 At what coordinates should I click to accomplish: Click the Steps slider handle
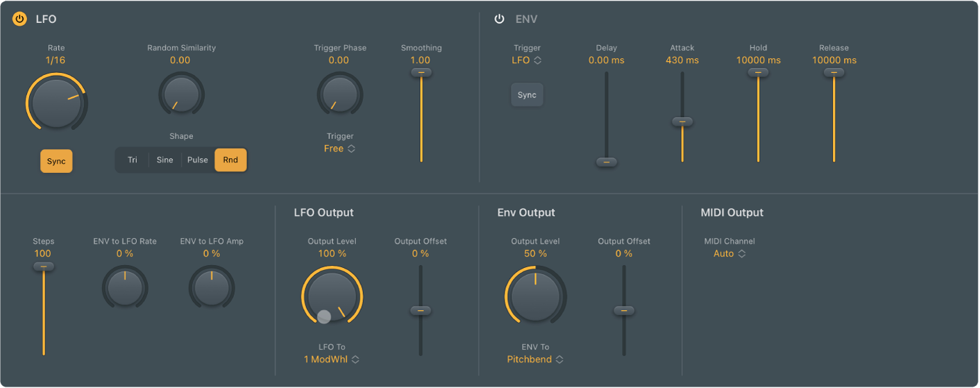43,267
